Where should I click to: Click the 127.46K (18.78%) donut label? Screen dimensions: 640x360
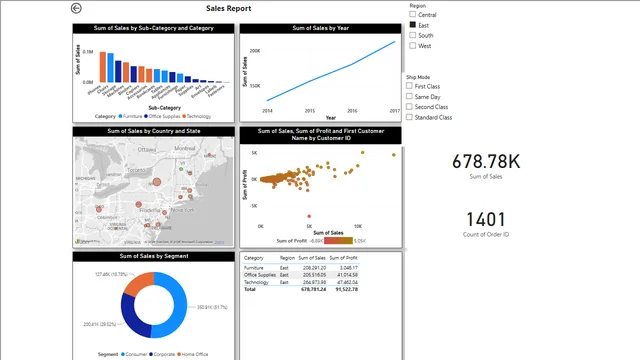pyautogui.click(x=111, y=274)
